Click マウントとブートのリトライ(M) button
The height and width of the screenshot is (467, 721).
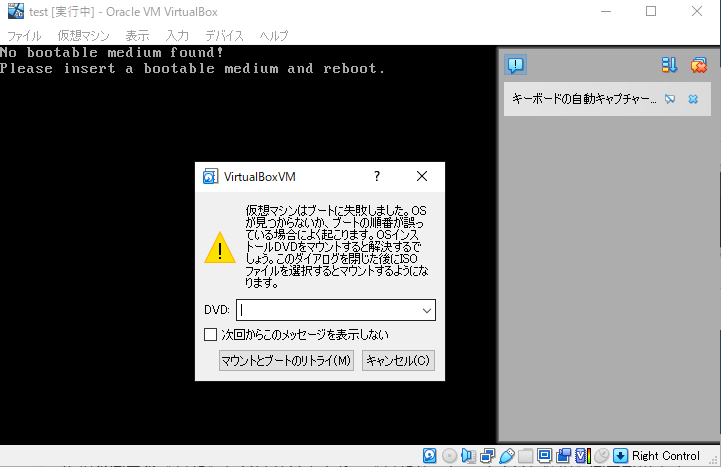coord(286,360)
